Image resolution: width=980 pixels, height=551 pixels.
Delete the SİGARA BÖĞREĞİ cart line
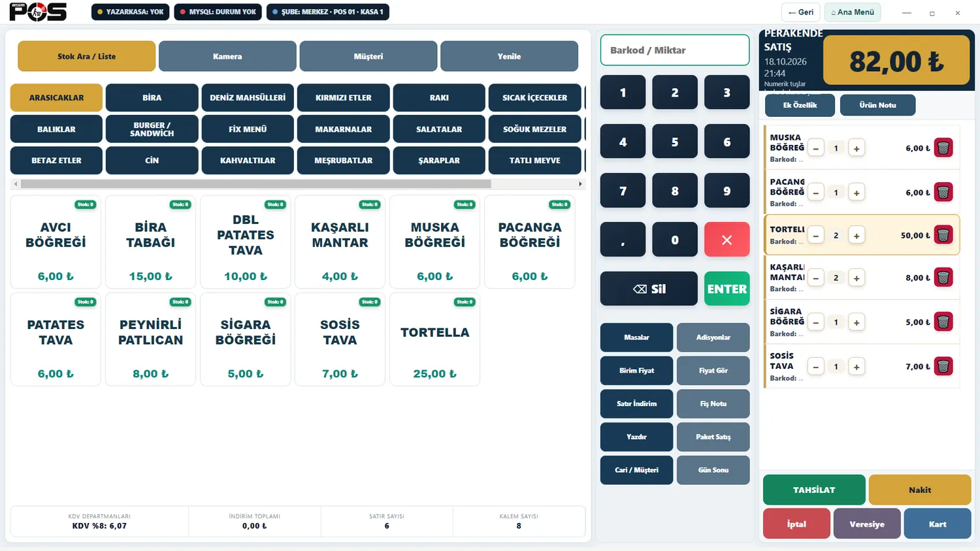943,322
